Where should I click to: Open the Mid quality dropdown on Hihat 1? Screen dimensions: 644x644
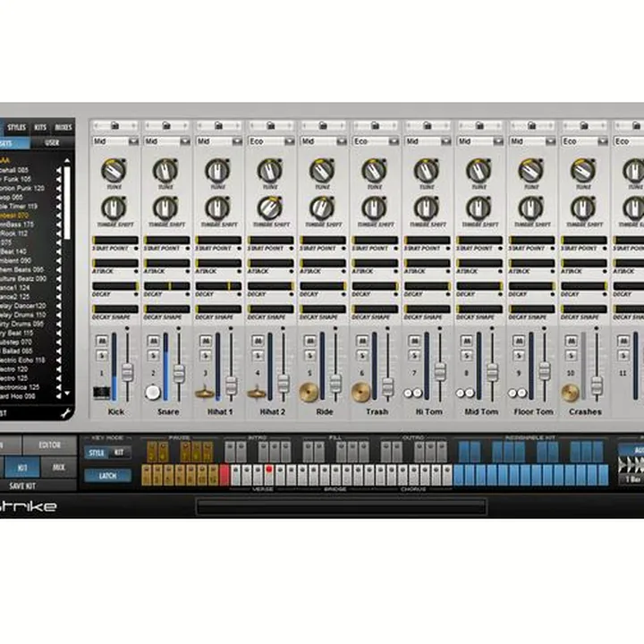219,141
